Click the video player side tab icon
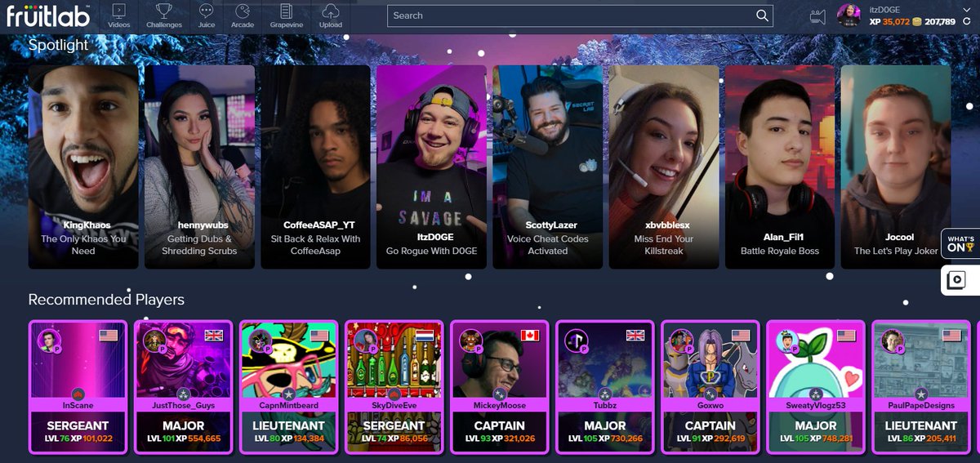 [x=957, y=281]
